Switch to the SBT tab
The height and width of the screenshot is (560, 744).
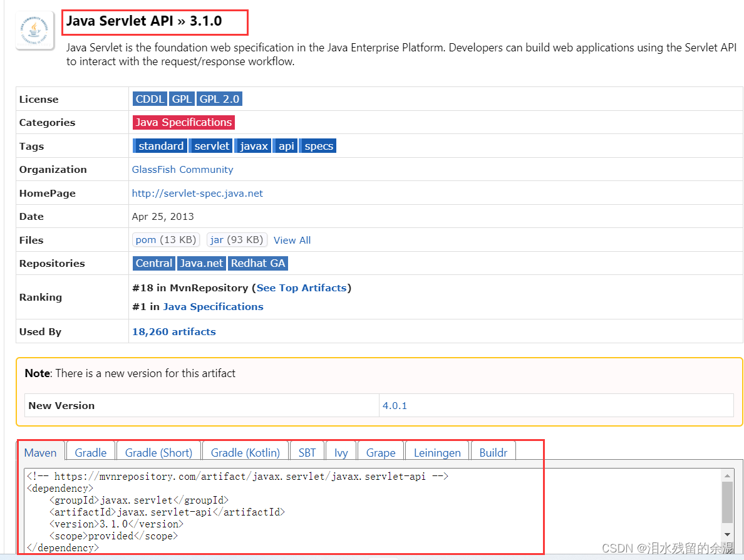307,452
